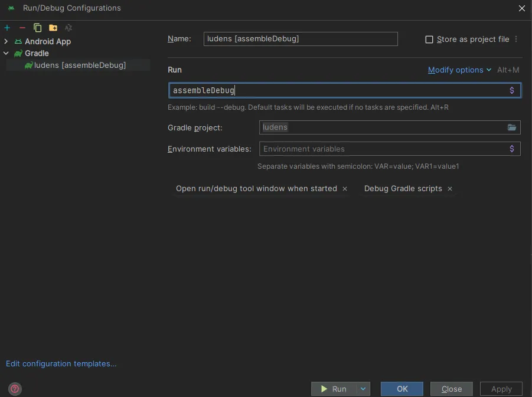Open extra run options next to Run button

pos(363,389)
